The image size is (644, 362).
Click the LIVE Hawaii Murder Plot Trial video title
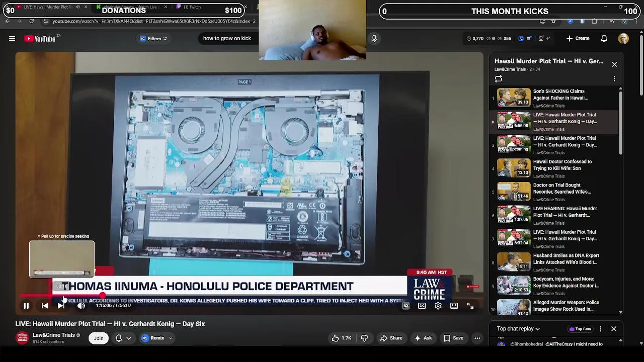[x=110, y=324]
